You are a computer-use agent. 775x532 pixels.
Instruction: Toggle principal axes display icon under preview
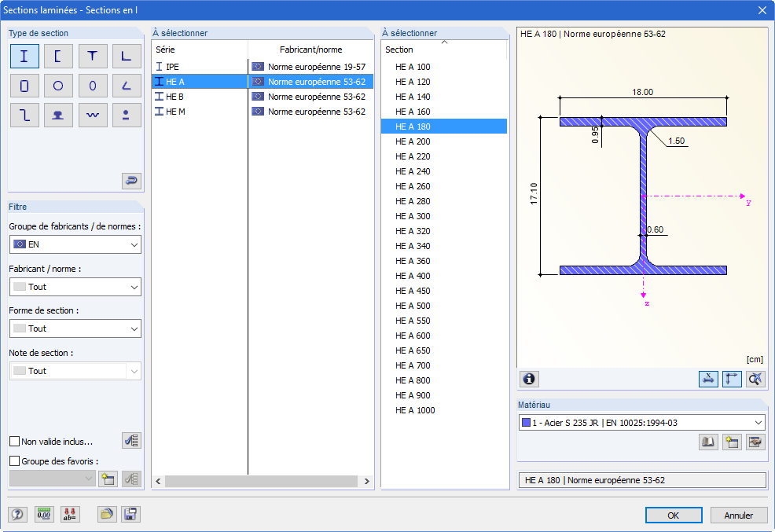tap(732, 379)
